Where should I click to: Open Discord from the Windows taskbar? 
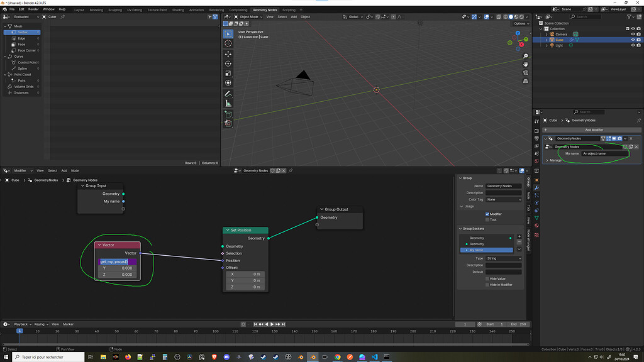pos(226,357)
